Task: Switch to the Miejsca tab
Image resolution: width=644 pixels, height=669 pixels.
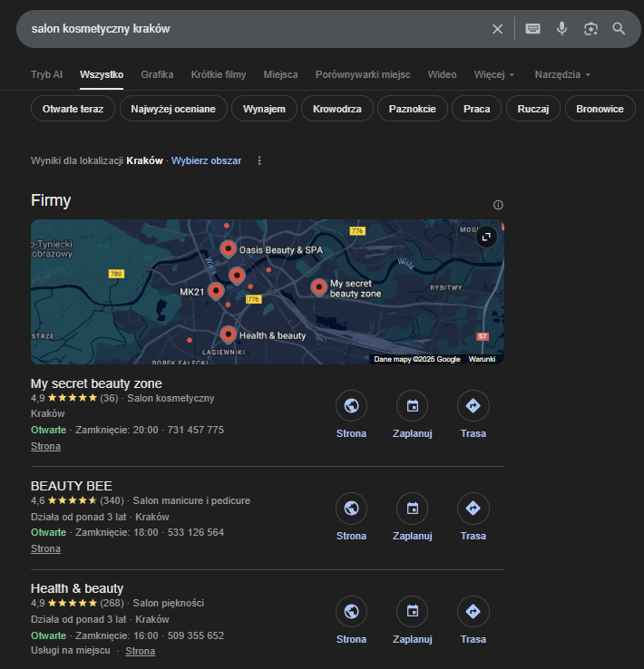Action: (280, 74)
